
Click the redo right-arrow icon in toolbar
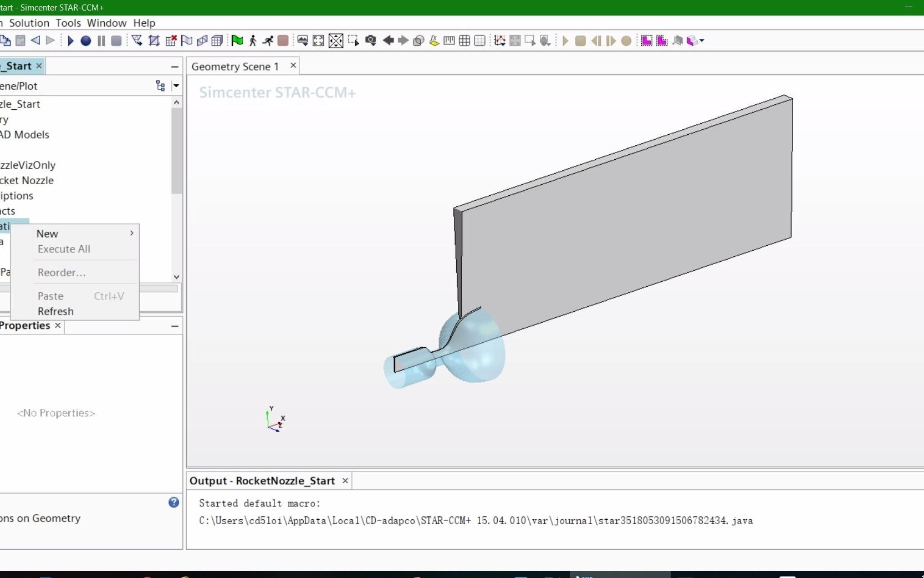click(50, 40)
